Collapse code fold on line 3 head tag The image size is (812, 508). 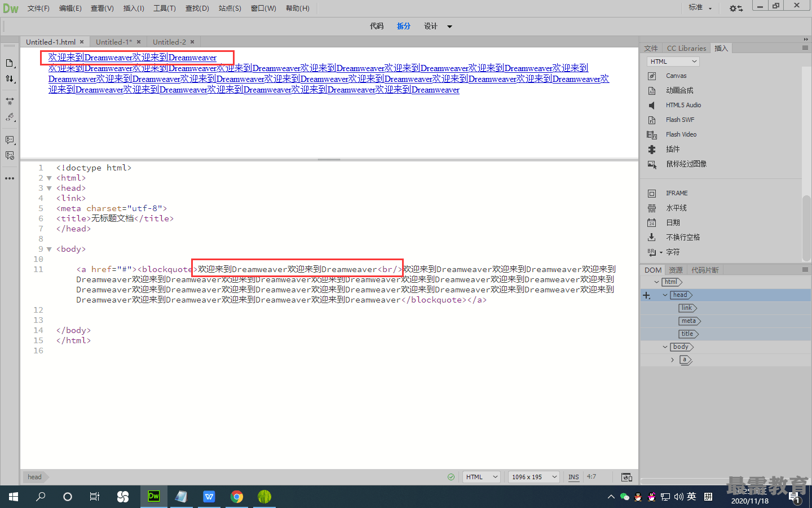click(49, 189)
